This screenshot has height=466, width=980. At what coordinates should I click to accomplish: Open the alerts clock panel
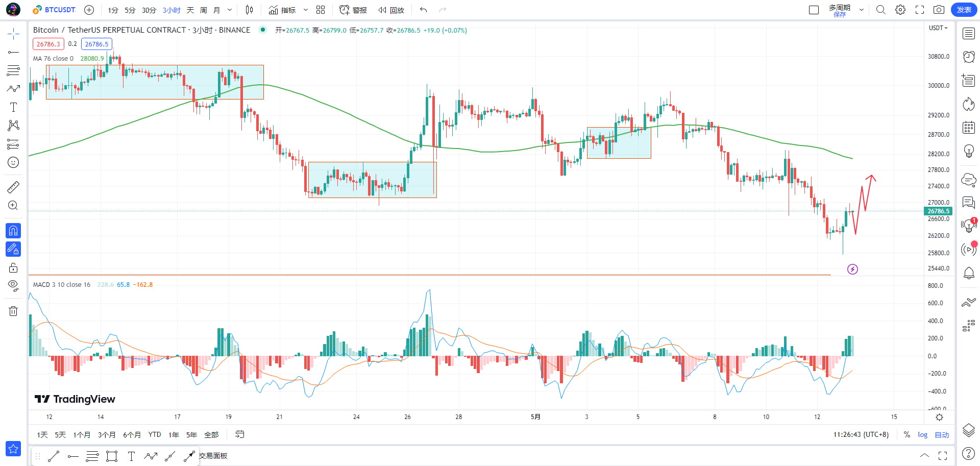pyautogui.click(x=968, y=57)
